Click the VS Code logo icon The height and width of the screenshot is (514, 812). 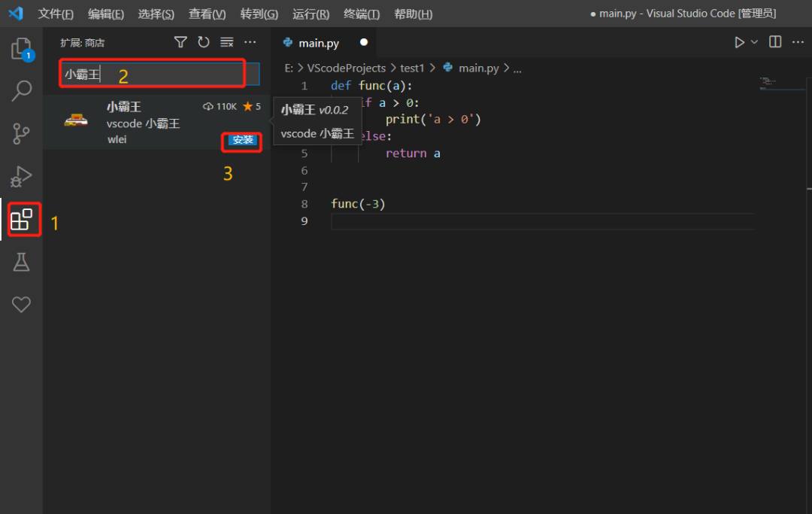(x=16, y=14)
